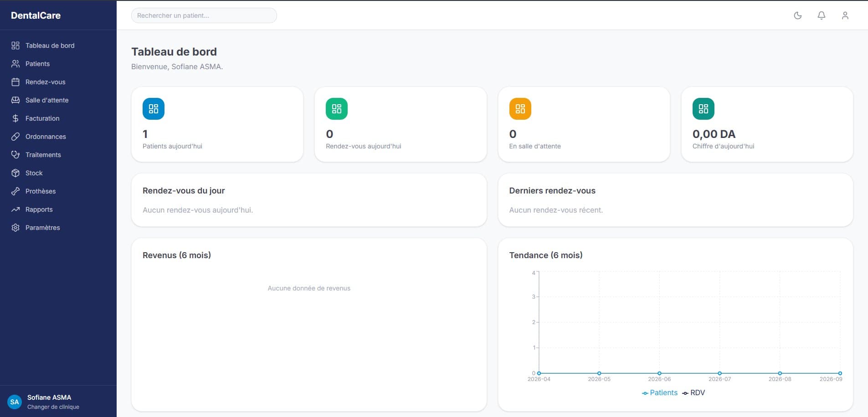Open the Rapports menu label
Image resolution: width=868 pixels, height=417 pixels.
point(39,209)
